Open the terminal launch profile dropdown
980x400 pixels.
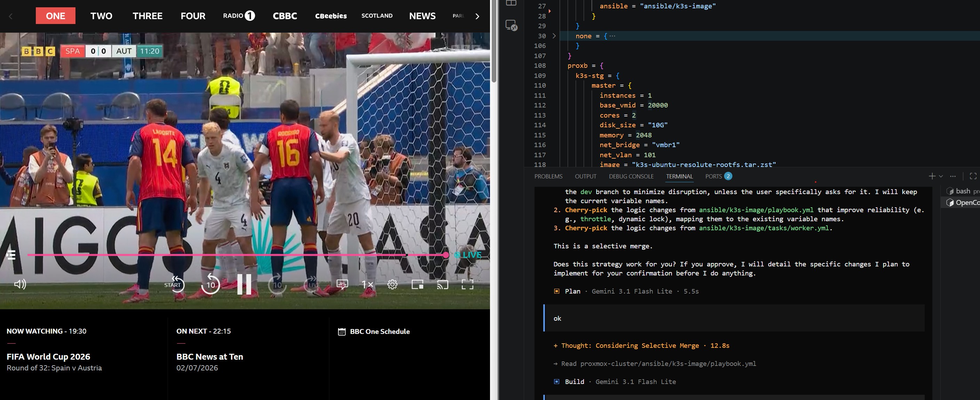click(941, 176)
